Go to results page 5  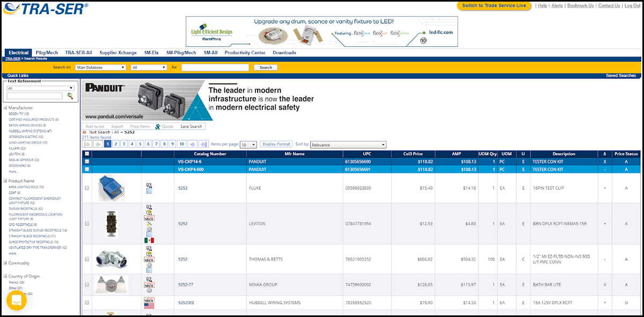click(140, 144)
